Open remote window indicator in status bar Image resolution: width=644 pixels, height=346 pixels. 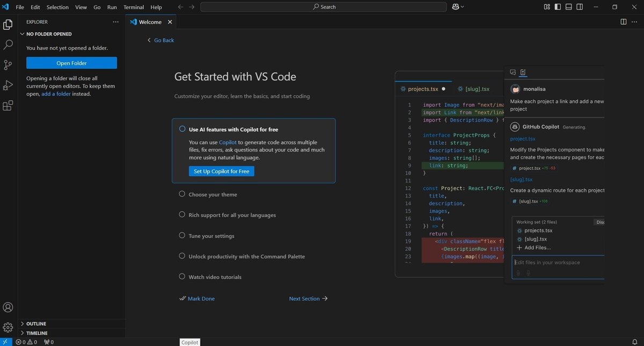point(6,342)
